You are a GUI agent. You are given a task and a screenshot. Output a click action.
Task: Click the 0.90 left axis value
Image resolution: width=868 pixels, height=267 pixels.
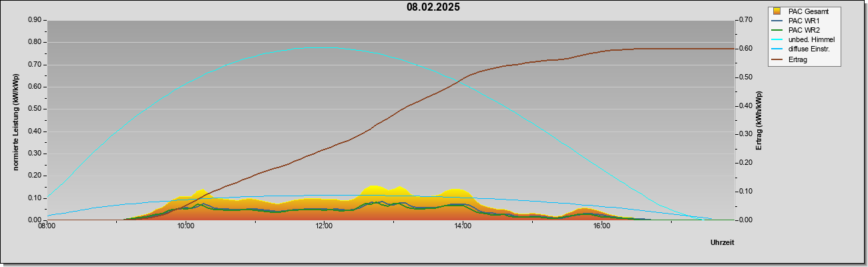(34, 20)
